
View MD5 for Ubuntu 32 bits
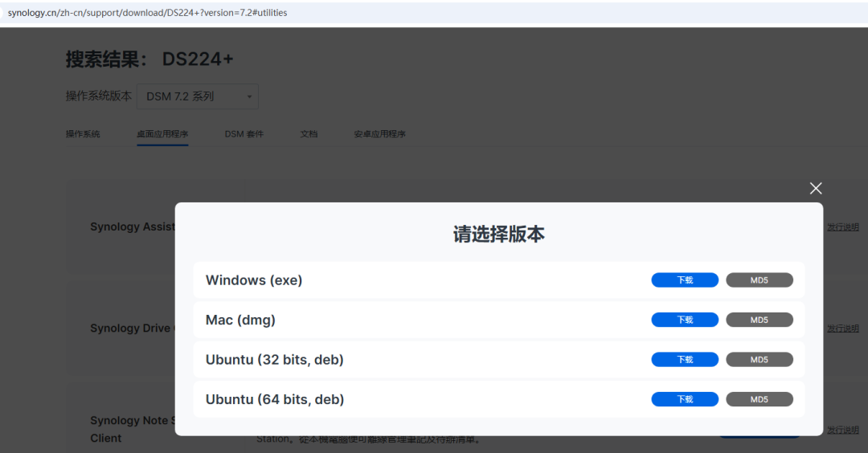point(759,360)
